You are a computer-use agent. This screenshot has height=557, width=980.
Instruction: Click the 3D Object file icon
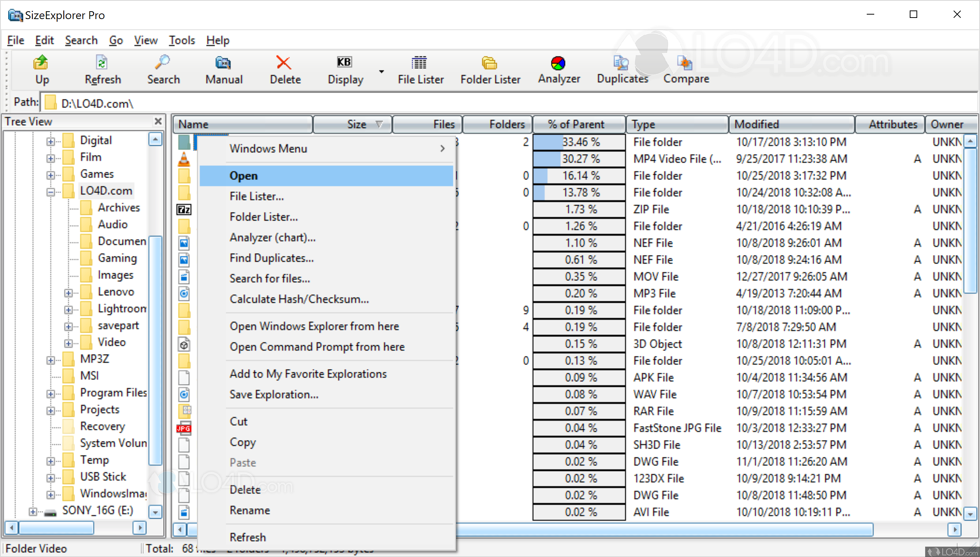(x=184, y=344)
